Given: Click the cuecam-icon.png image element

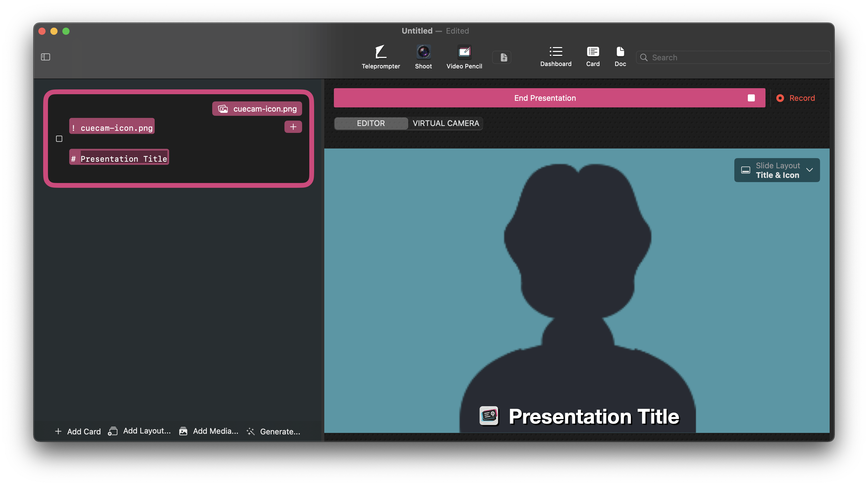Looking at the screenshot, I should click(x=259, y=109).
